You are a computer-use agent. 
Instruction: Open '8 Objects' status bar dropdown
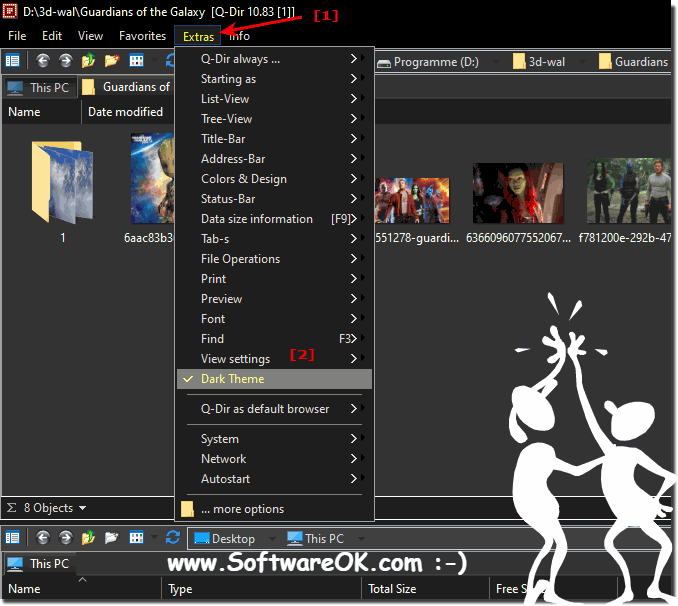(82, 508)
